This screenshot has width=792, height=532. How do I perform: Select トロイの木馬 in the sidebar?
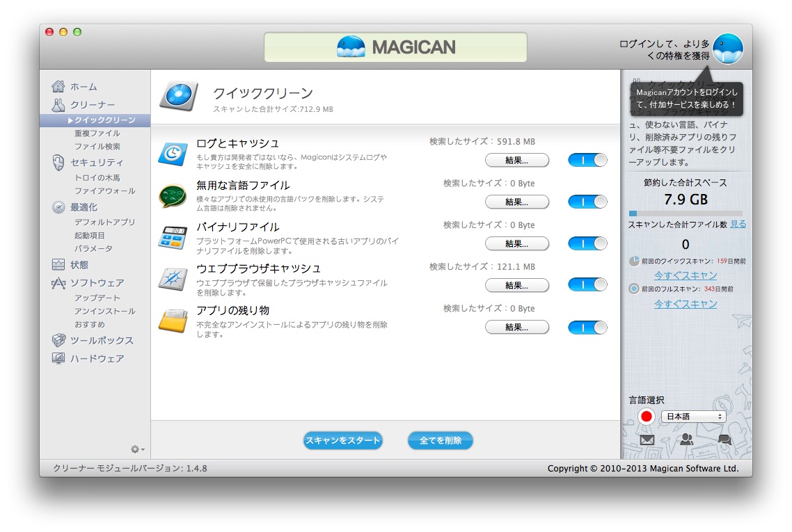(x=97, y=177)
